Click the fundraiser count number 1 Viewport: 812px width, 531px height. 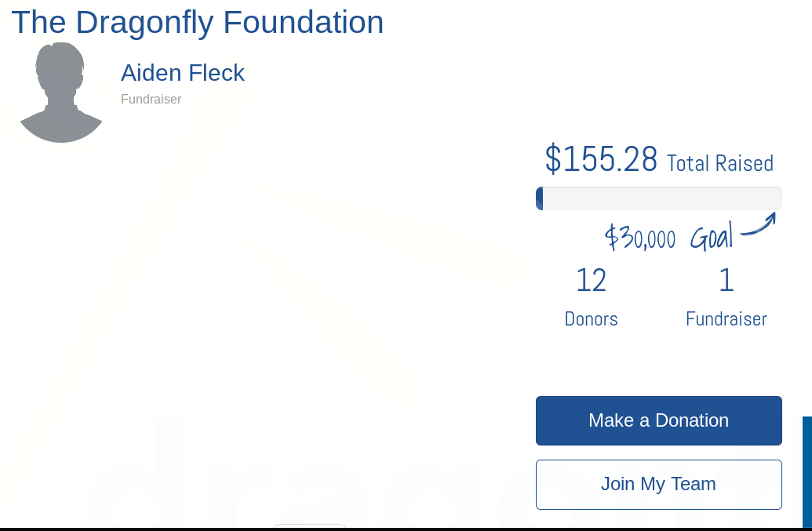(726, 280)
